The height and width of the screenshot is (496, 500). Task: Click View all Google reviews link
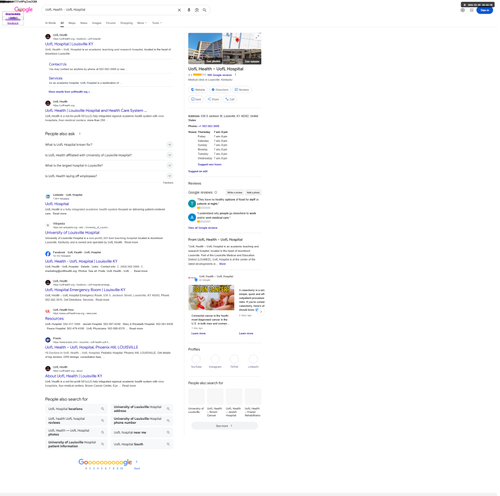203,228
